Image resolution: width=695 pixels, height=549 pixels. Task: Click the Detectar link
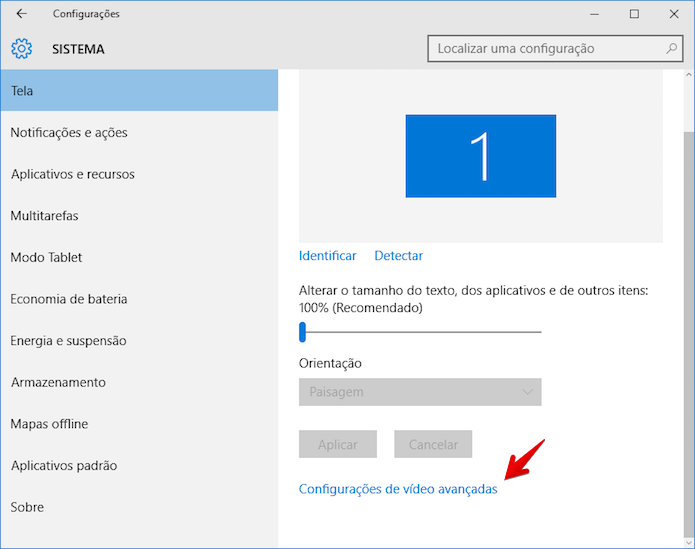click(398, 256)
